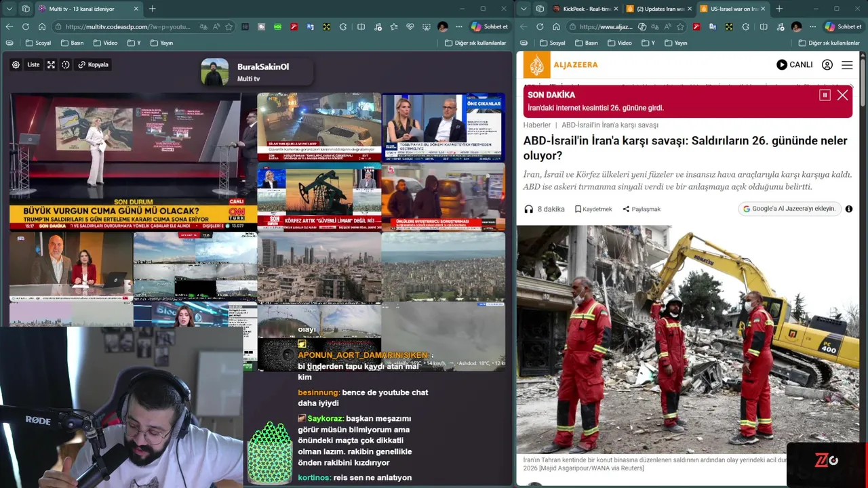
Task: Select the city skyline live camera tile
Action: coord(319,267)
